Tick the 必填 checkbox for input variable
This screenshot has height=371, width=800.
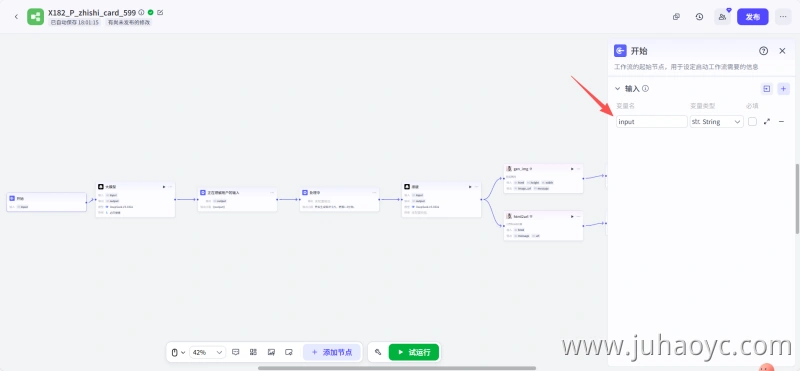(752, 122)
